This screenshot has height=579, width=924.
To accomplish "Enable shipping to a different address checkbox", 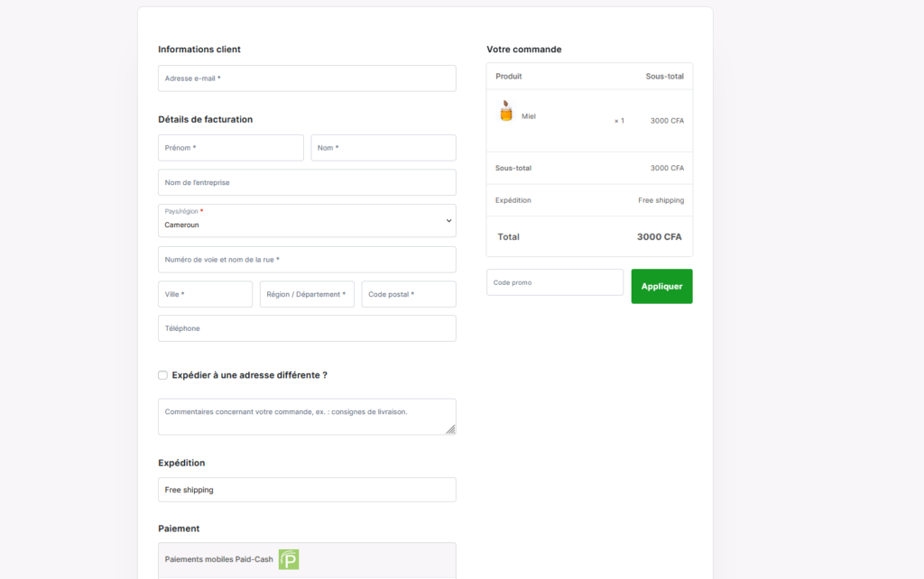I will 162,375.
